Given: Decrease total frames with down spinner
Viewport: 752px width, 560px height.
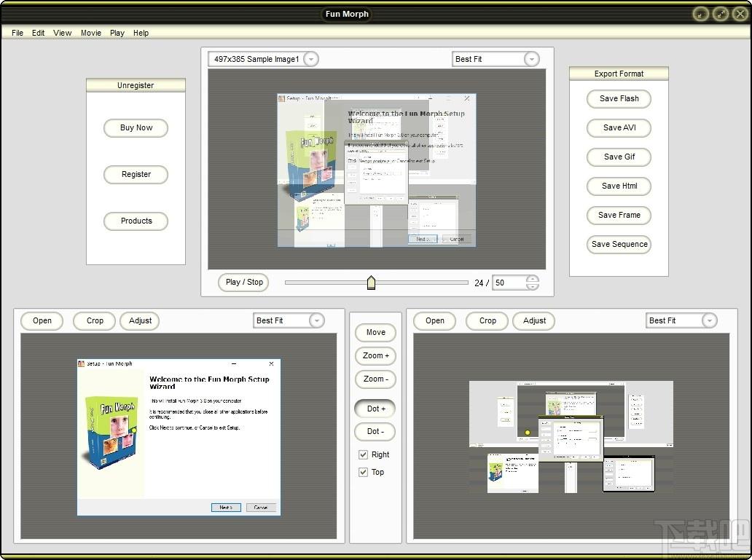Looking at the screenshot, I should (x=533, y=286).
